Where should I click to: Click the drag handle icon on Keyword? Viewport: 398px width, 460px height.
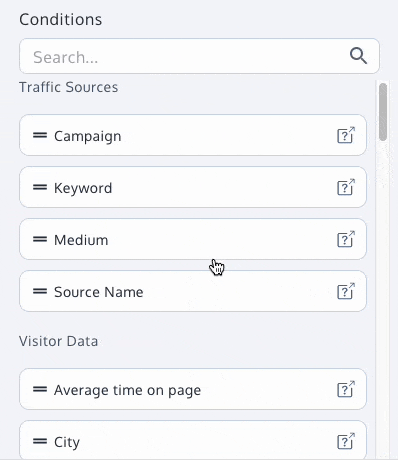click(x=40, y=187)
